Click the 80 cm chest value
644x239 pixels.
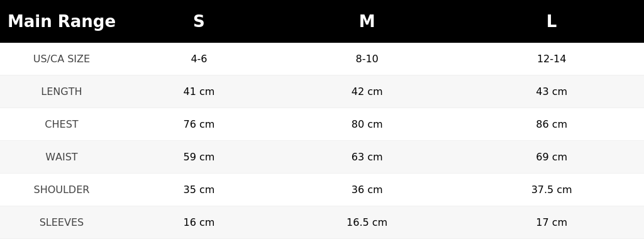pos(367,124)
